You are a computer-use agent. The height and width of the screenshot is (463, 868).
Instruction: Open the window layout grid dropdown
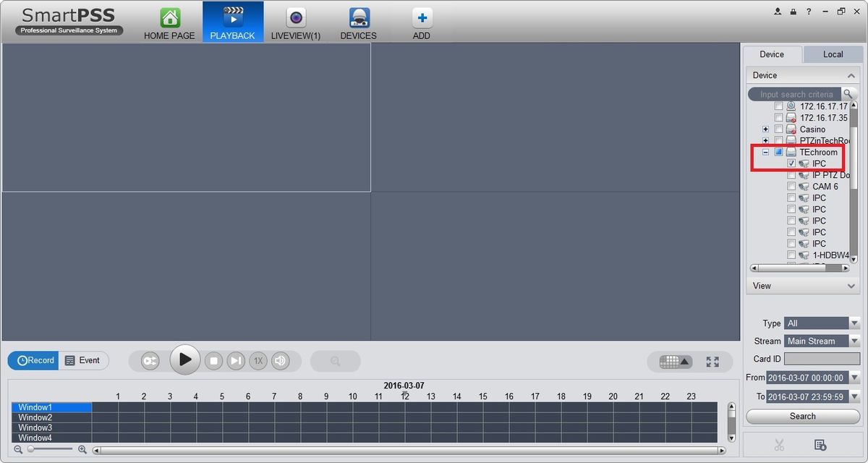pyautogui.click(x=676, y=361)
